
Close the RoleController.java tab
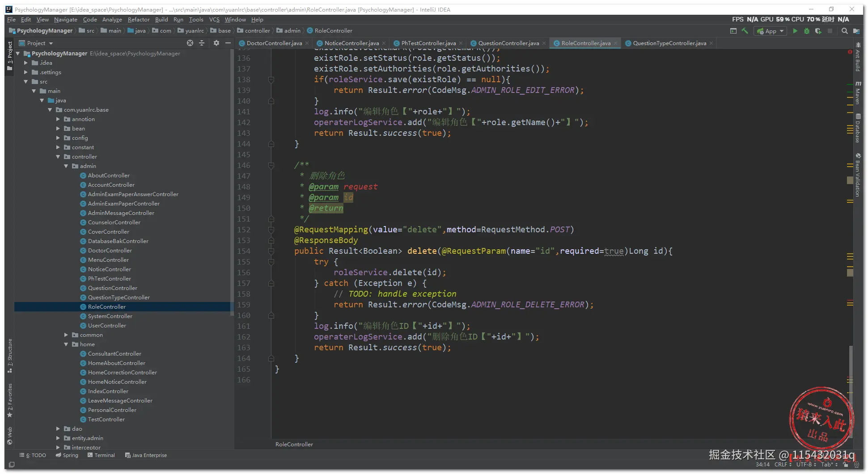point(616,43)
